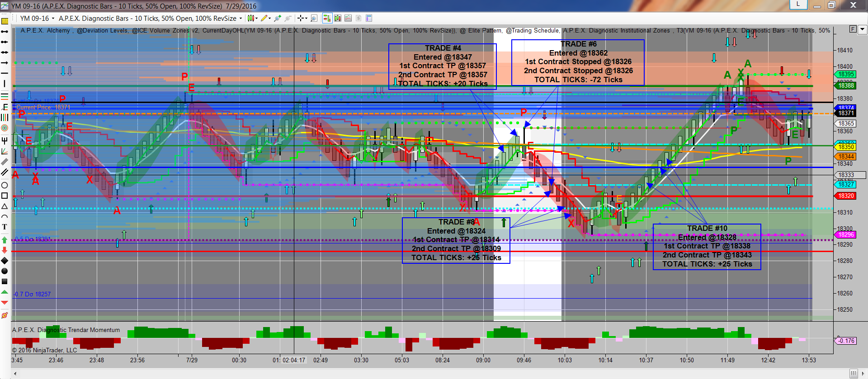Select the green Triangle Up marker
This screenshot has height=379, width=868.
[x=5, y=292]
